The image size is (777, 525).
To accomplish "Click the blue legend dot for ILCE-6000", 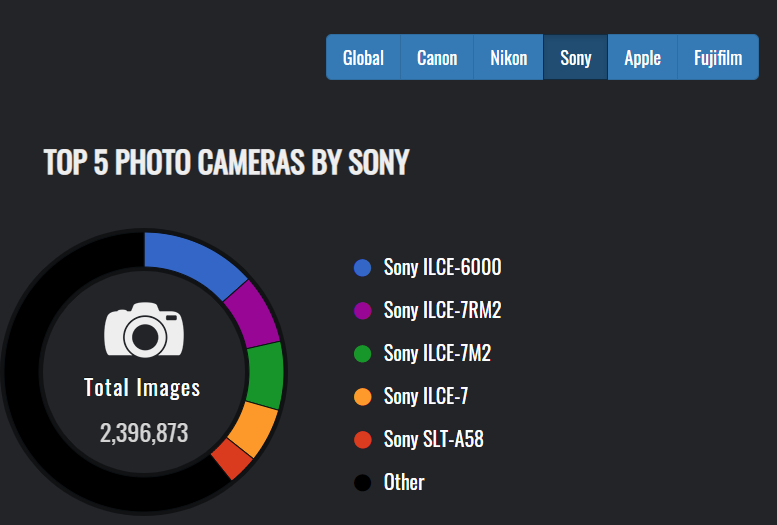I will tap(362, 268).
